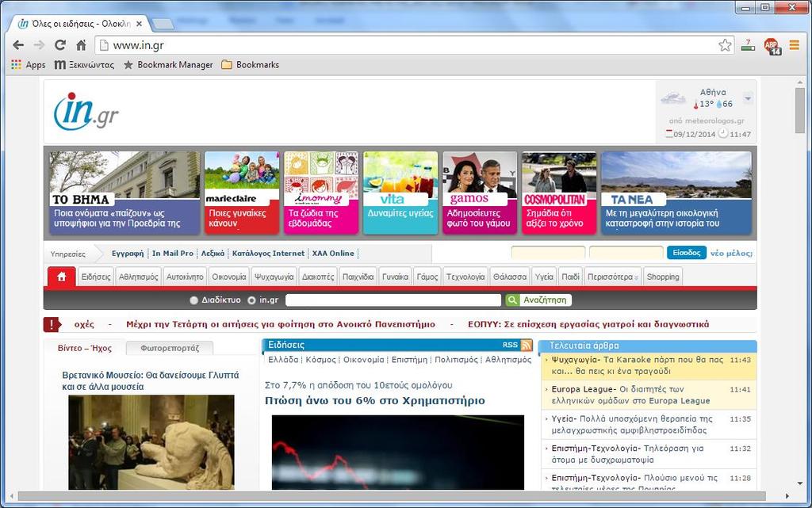Open the gamos banner thumbnail

pos(480,193)
